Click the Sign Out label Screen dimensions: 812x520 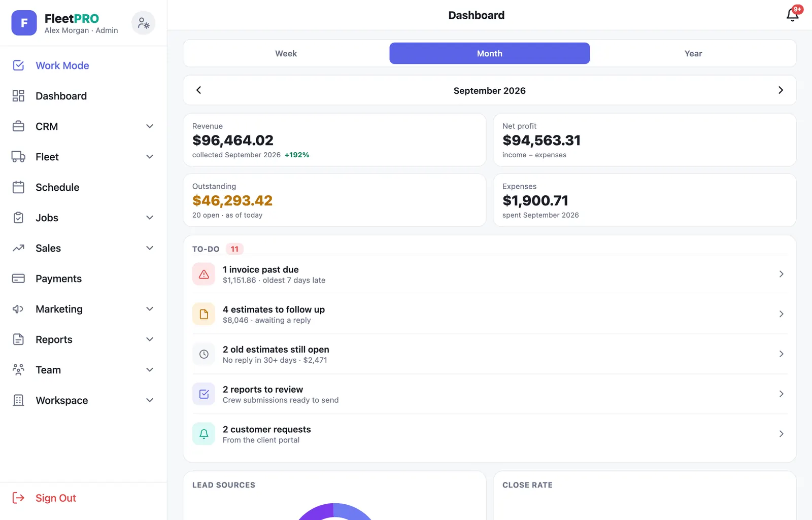(56, 498)
